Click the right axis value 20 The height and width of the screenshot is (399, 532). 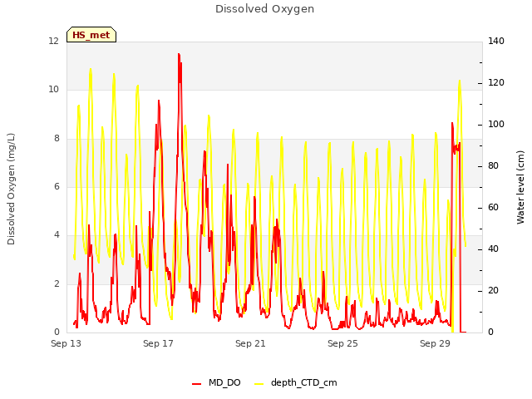point(493,291)
